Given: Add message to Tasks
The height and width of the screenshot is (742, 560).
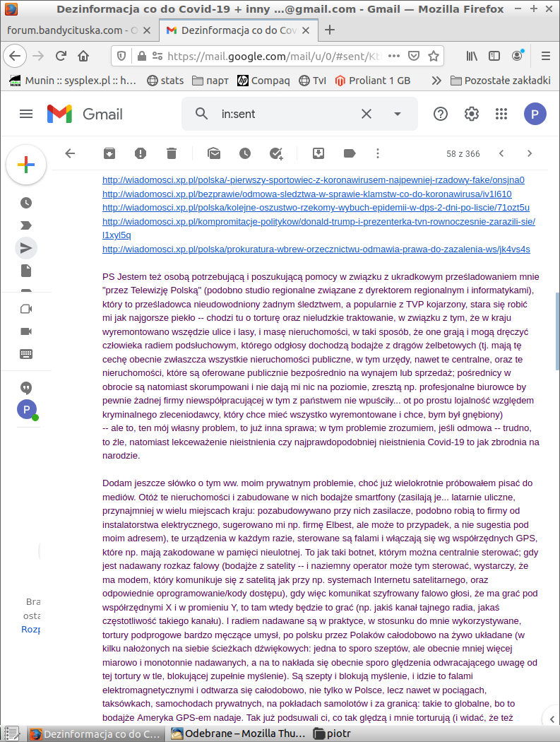Looking at the screenshot, I should 276,153.
